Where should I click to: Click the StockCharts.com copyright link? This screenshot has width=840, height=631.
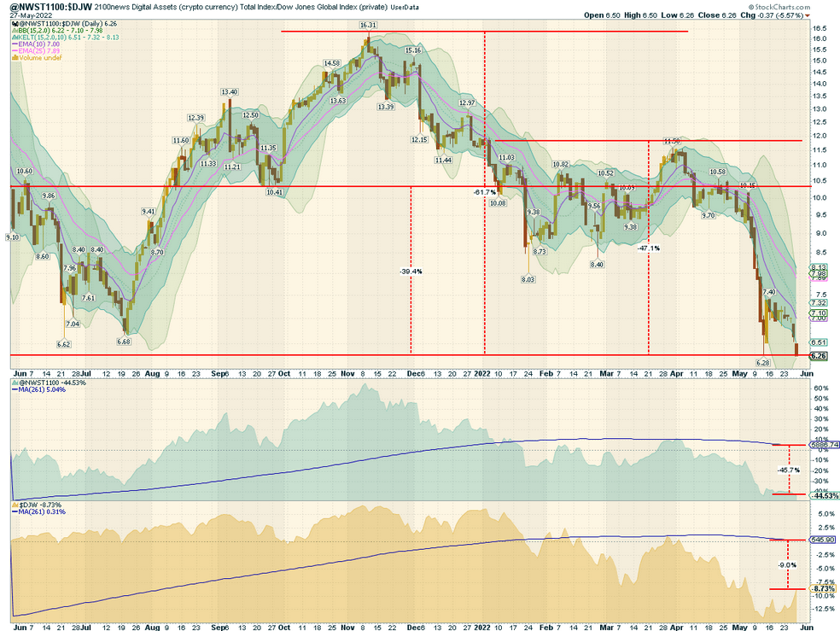coord(779,7)
